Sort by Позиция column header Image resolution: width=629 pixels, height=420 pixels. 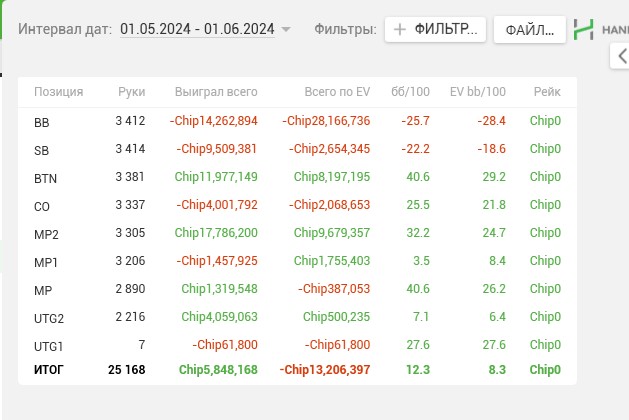click(x=59, y=92)
